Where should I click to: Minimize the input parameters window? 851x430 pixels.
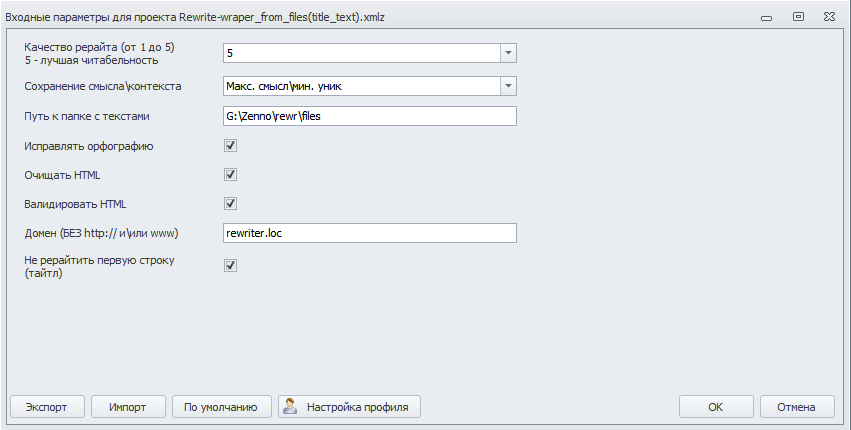click(765, 17)
